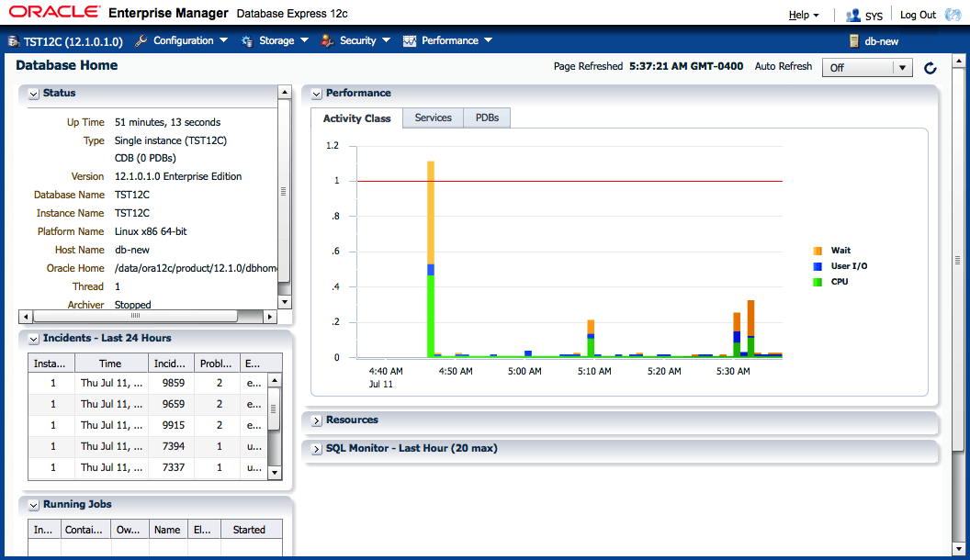970x560 pixels.
Task: Select the Activity Class tab
Action: point(357,118)
